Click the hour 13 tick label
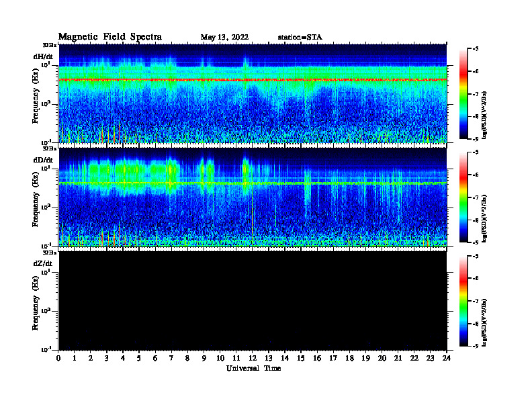This screenshot has width=532, height=411. (269, 359)
